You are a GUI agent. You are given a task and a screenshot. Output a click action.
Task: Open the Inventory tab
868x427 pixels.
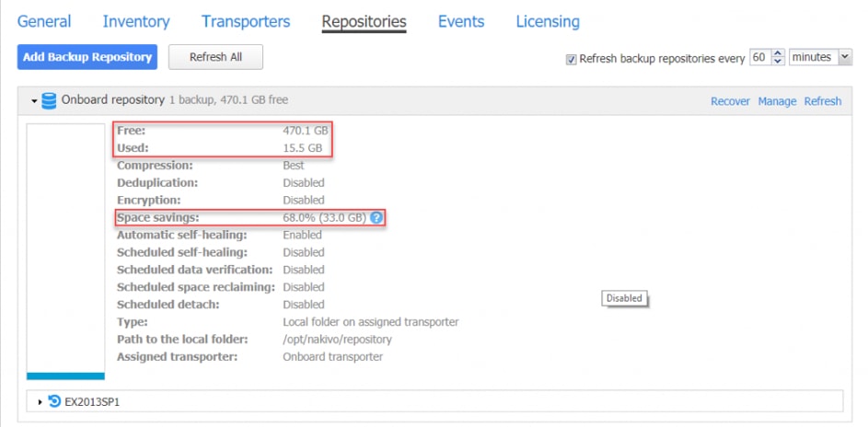(136, 21)
